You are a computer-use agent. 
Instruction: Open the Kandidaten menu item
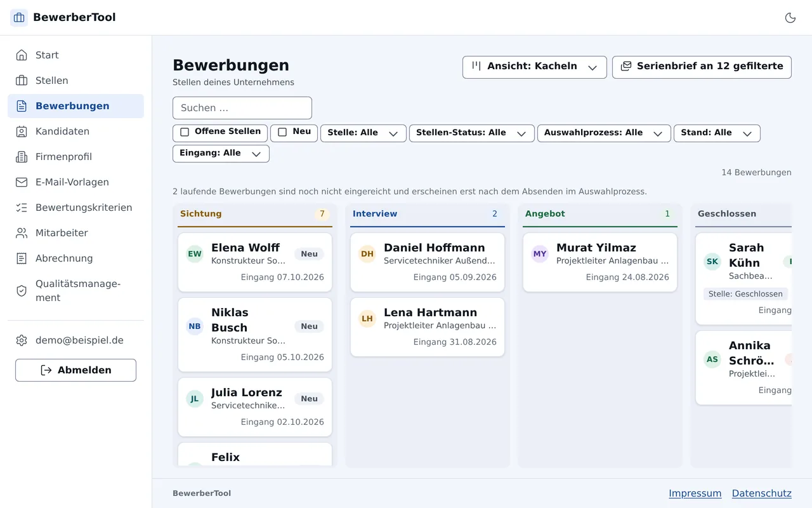(x=75, y=131)
